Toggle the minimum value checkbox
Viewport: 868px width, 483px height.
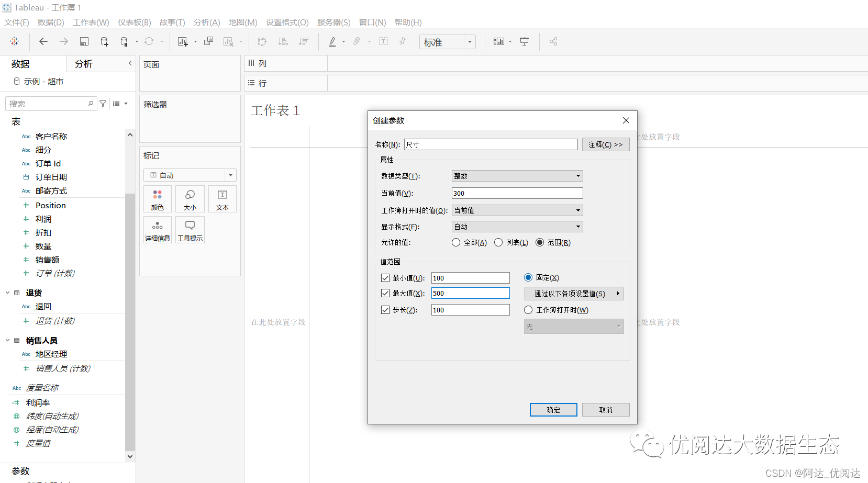[385, 278]
